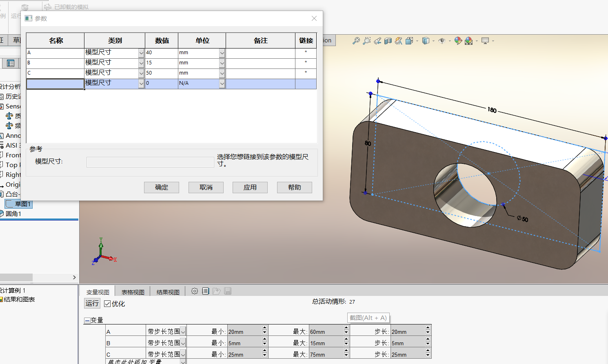The height and width of the screenshot is (364, 608).
Task: Switch to the 变量视图 tab
Action: coord(98,292)
